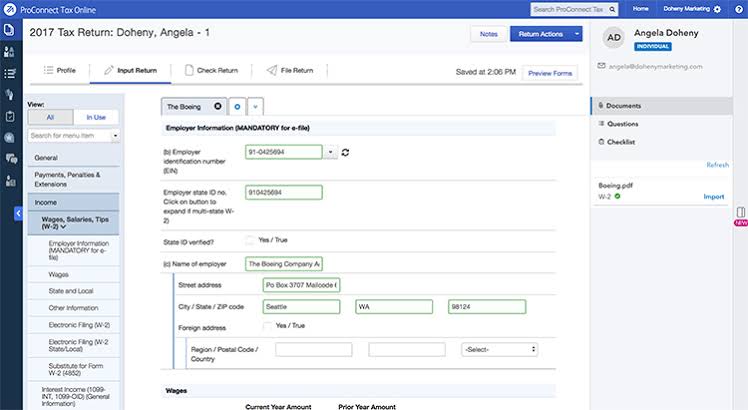The image size is (748, 410).
Task: Click the Preview Forms button
Action: (x=550, y=73)
